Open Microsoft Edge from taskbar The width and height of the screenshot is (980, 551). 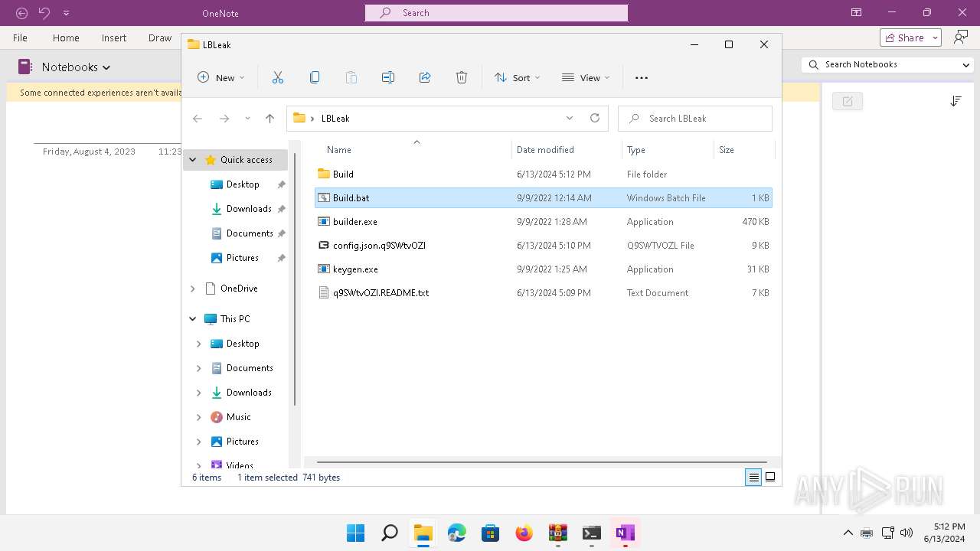[x=457, y=533]
